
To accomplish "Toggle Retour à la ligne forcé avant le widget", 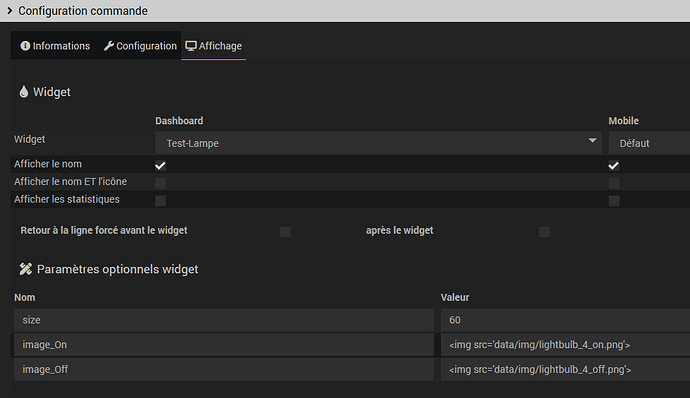I will (285, 232).
